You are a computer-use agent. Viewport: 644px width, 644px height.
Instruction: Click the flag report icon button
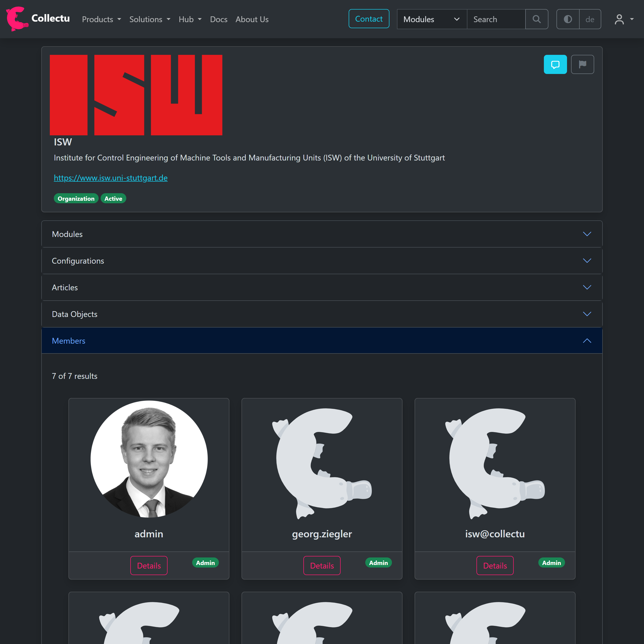click(x=582, y=64)
